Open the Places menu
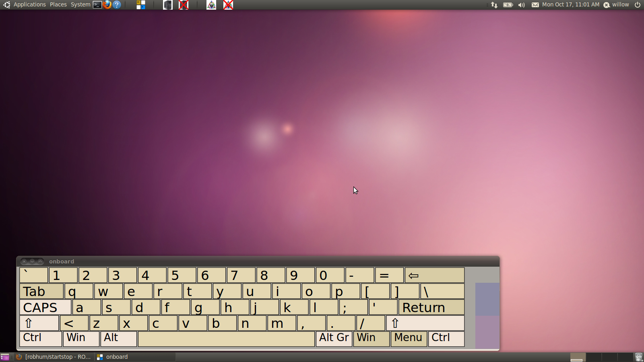Image resolution: width=644 pixels, height=362 pixels. tap(58, 5)
